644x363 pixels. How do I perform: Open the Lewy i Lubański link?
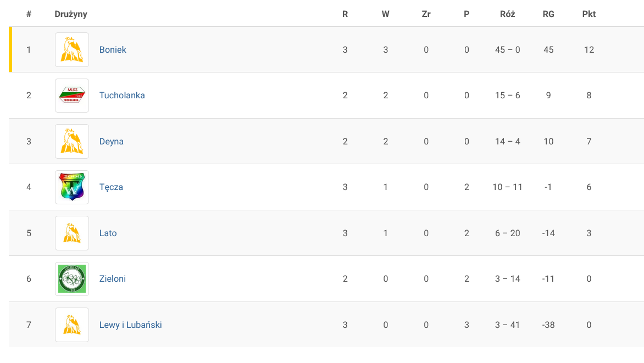[x=131, y=325]
